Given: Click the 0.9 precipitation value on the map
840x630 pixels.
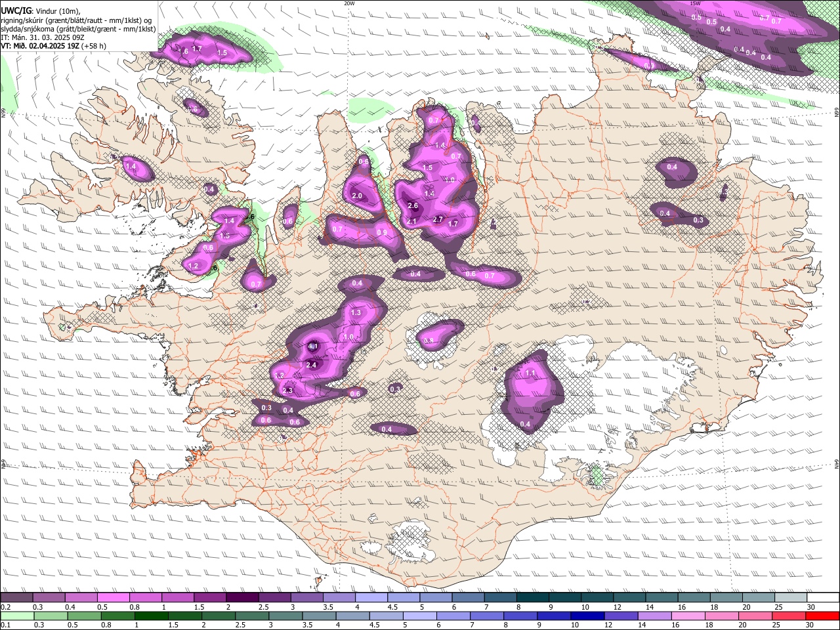Looking at the screenshot, I should [x=382, y=233].
